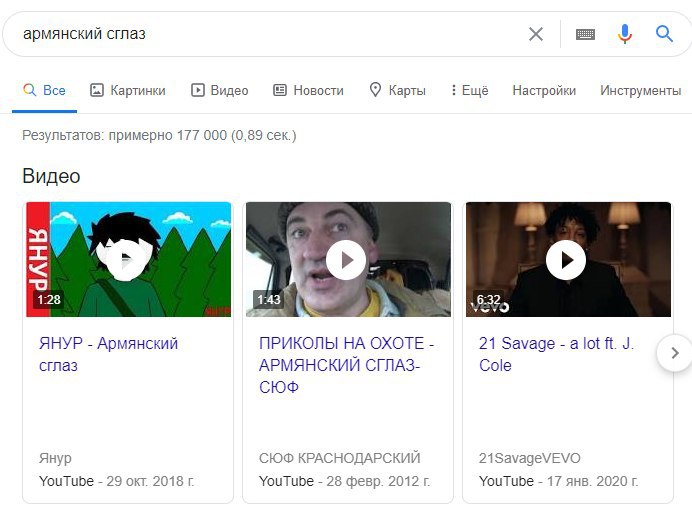Image resolution: width=692 pixels, height=526 pixels.
Task: Play the 21 Savage video thumbnail
Action: 568,259
